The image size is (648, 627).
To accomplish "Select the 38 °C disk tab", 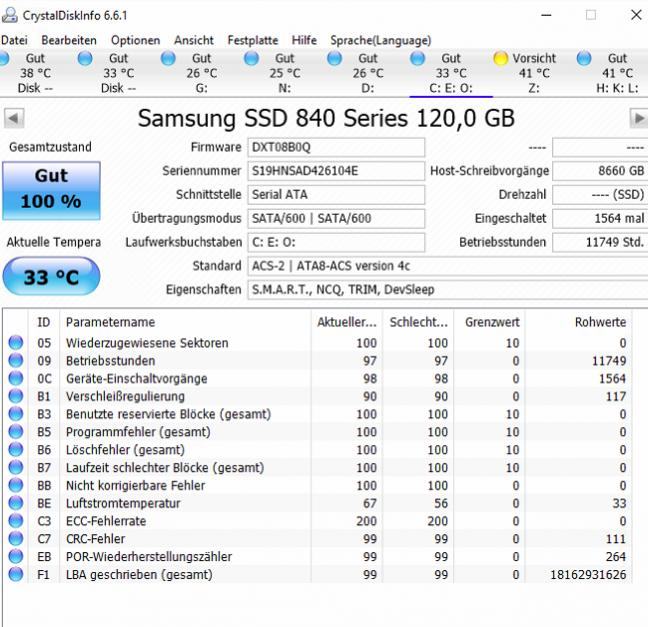I will click(x=35, y=73).
